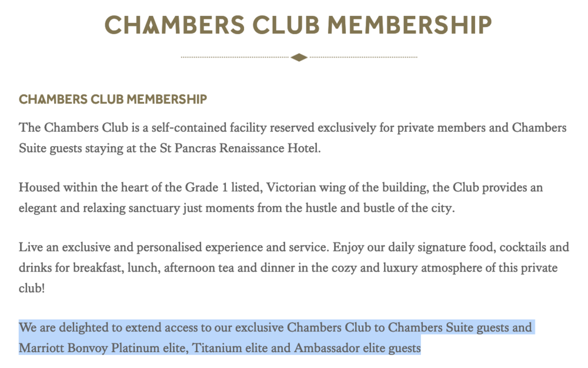Select the small bold Chambers Club Membership subheading
588x368 pixels.
[113, 99]
